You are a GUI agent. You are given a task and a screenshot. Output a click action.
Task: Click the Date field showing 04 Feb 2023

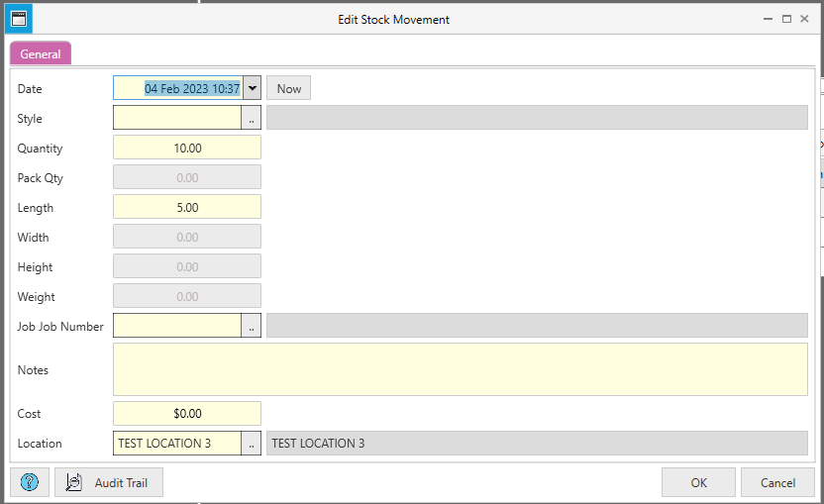point(178,88)
